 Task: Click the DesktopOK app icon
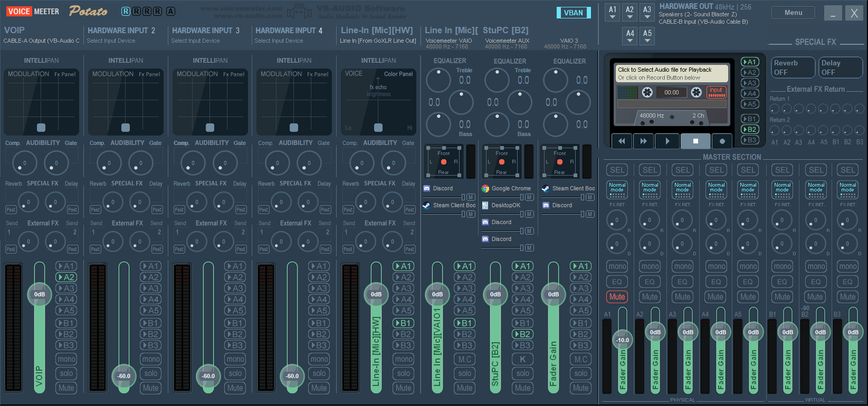(x=485, y=205)
